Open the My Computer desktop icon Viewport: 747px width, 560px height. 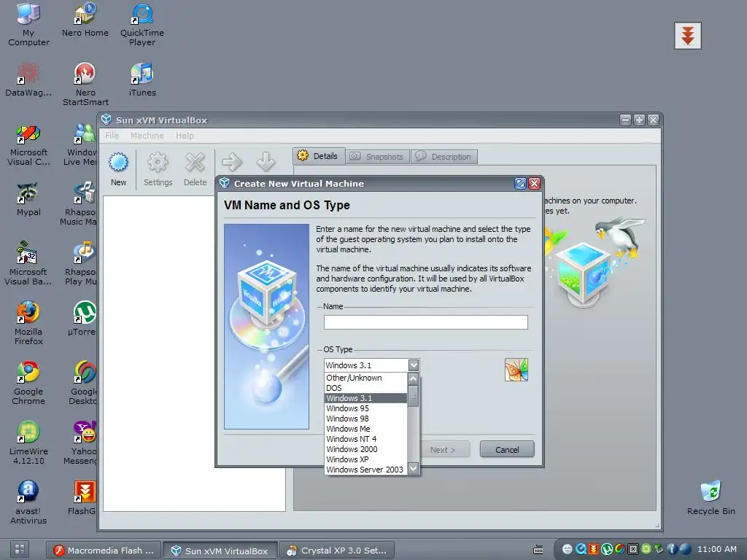pyautogui.click(x=28, y=24)
